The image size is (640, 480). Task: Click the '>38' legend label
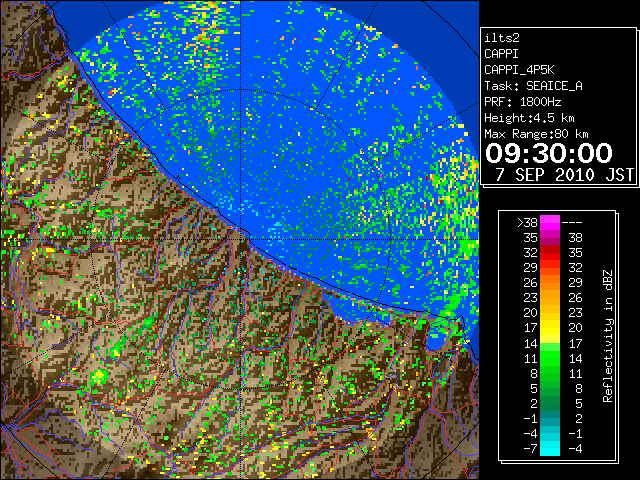point(527,222)
